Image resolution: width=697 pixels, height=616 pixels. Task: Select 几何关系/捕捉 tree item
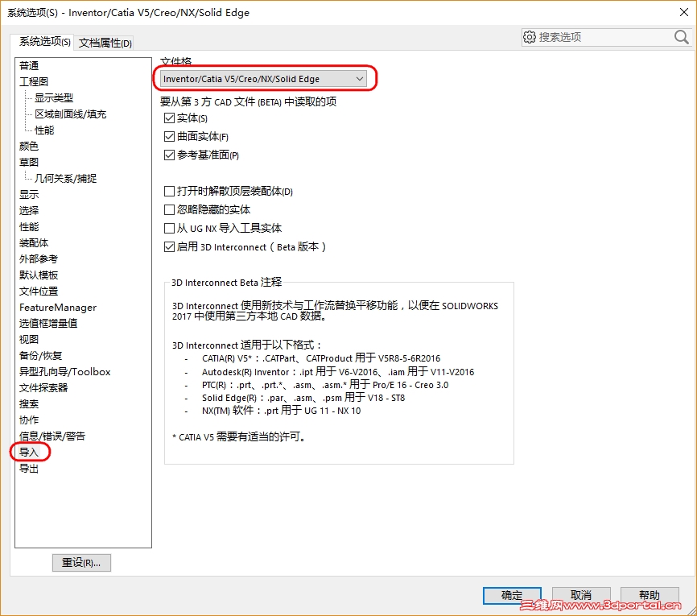point(65,179)
